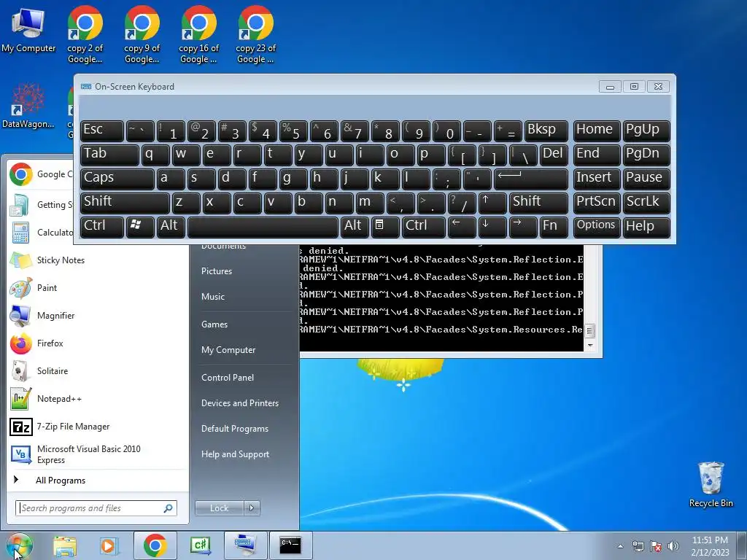The image size is (747, 560).
Task: Expand All Programs in Start menu
Action: point(61,481)
